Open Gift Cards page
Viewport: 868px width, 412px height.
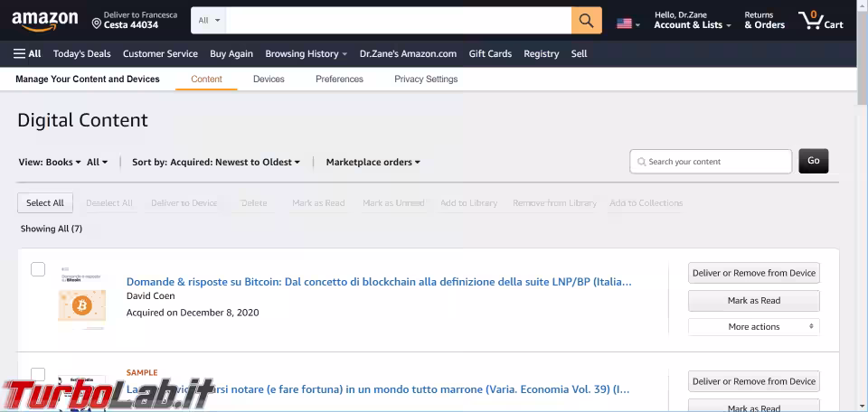pos(490,53)
